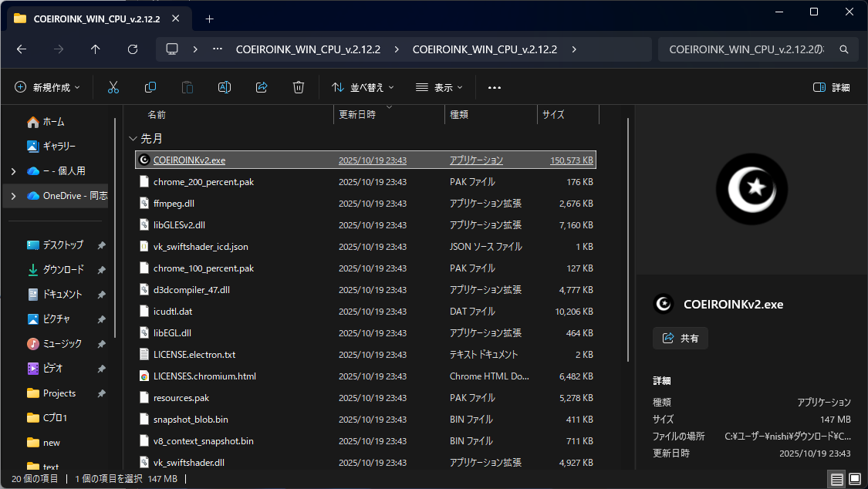This screenshot has height=489, width=868.
Task: Click the file list vertical scrollbar
Action: pos(628,240)
